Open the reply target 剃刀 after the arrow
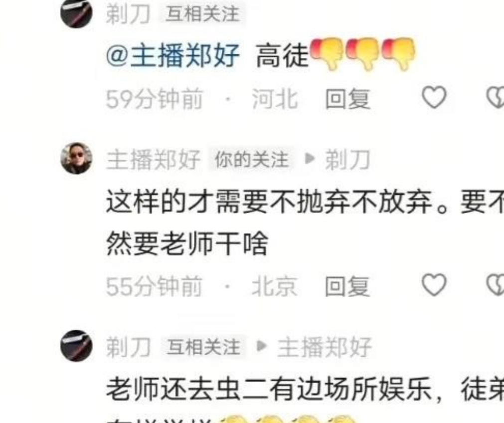This screenshot has width=504, height=423. tap(348, 159)
